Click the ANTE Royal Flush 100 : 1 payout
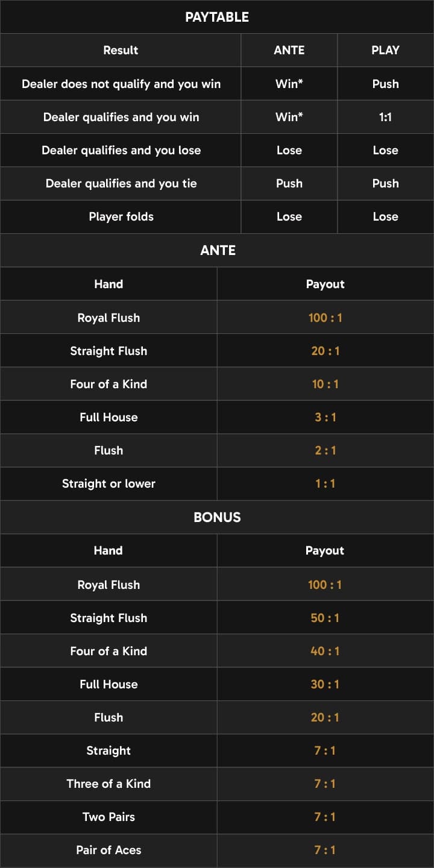This screenshot has width=434, height=868. click(325, 318)
